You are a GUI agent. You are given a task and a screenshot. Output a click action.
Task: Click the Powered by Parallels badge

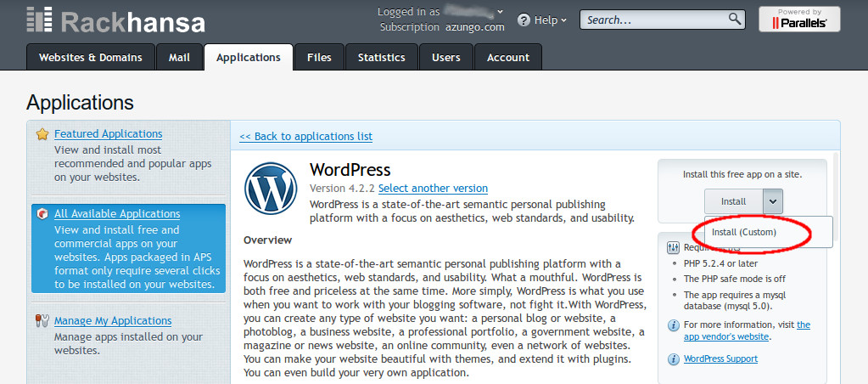[799, 19]
